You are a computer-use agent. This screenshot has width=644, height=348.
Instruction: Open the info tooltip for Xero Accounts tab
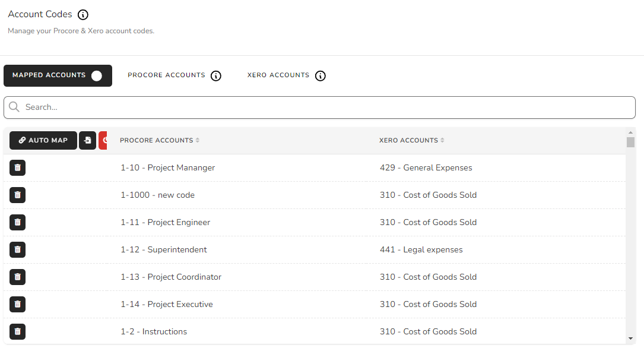coord(321,75)
